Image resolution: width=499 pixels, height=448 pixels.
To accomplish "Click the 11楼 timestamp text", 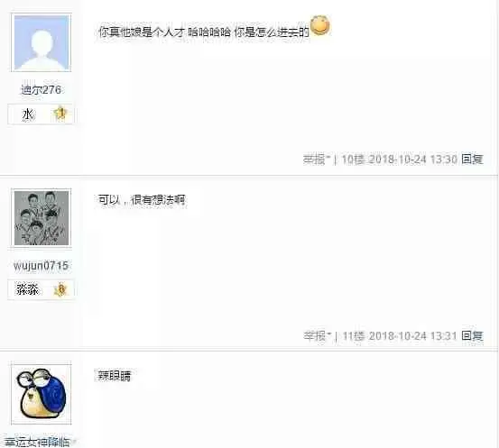I will click(400, 335).
